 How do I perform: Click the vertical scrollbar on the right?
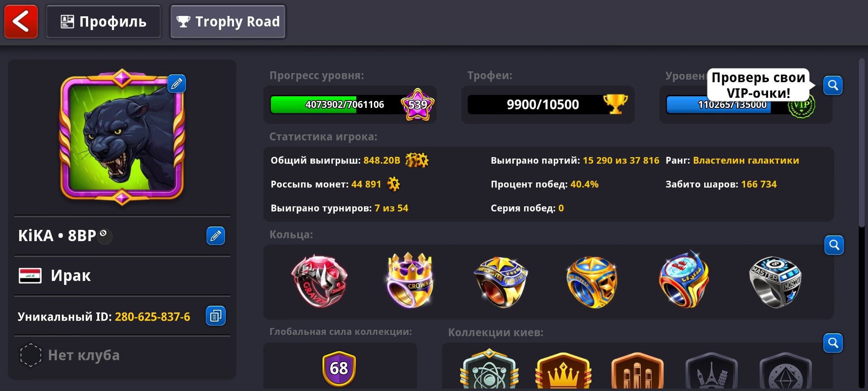[x=862, y=143]
